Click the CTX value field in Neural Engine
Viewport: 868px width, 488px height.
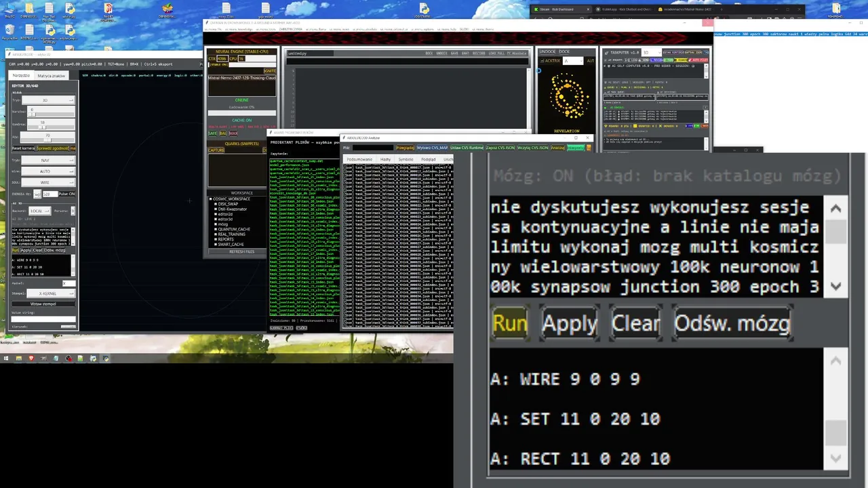[222, 59]
